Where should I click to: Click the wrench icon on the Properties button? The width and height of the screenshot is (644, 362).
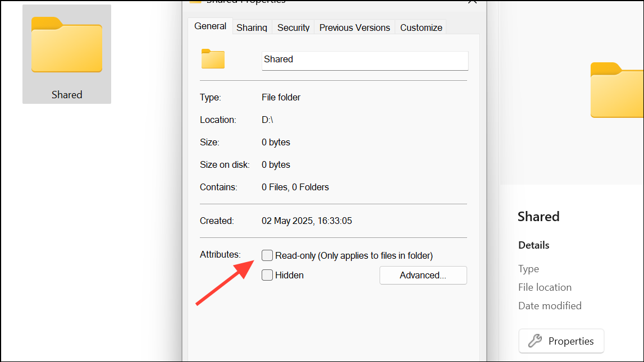[534, 341]
